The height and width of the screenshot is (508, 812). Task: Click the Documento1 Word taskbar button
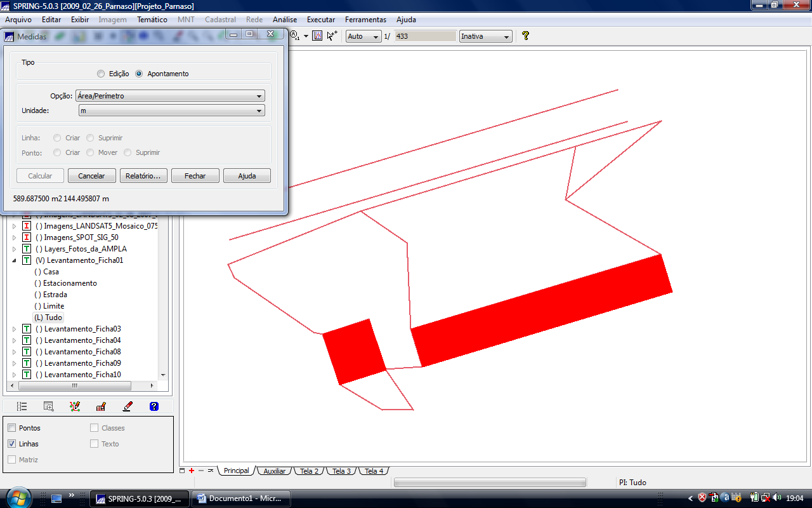pos(240,498)
